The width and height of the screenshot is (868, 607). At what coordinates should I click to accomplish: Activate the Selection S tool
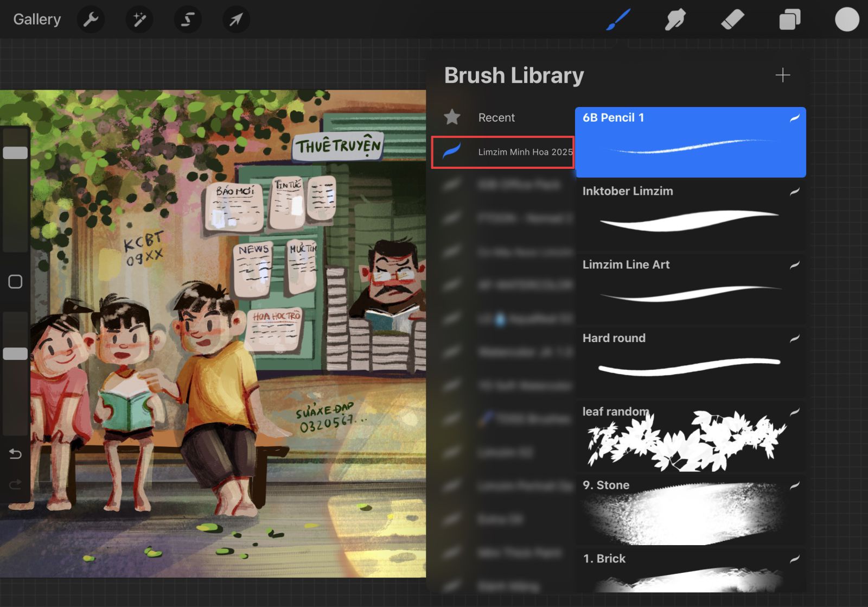[x=188, y=20]
